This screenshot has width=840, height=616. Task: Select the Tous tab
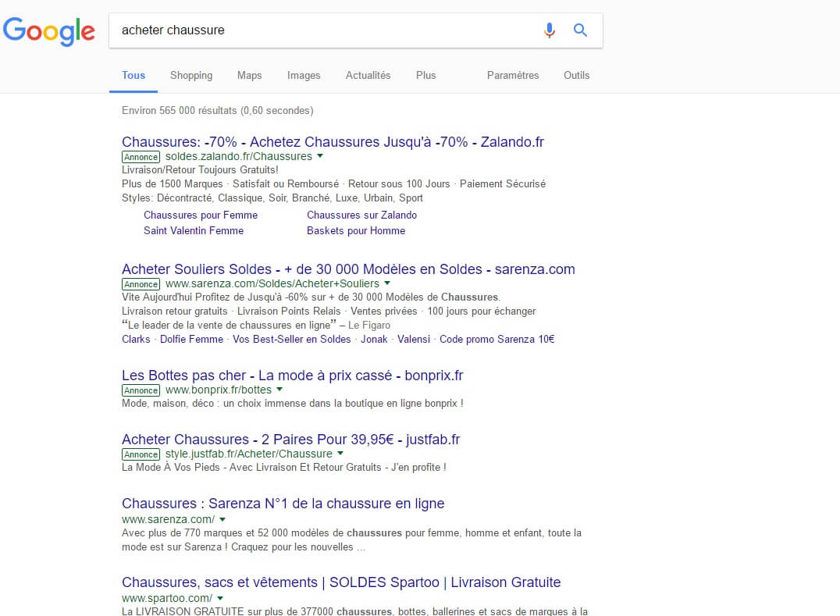[x=133, y=76]
